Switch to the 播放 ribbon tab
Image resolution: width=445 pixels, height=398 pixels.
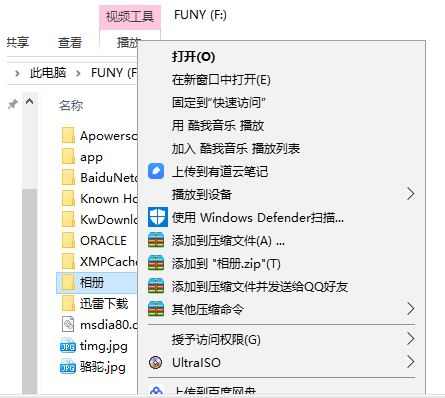[x=127, y=42]
